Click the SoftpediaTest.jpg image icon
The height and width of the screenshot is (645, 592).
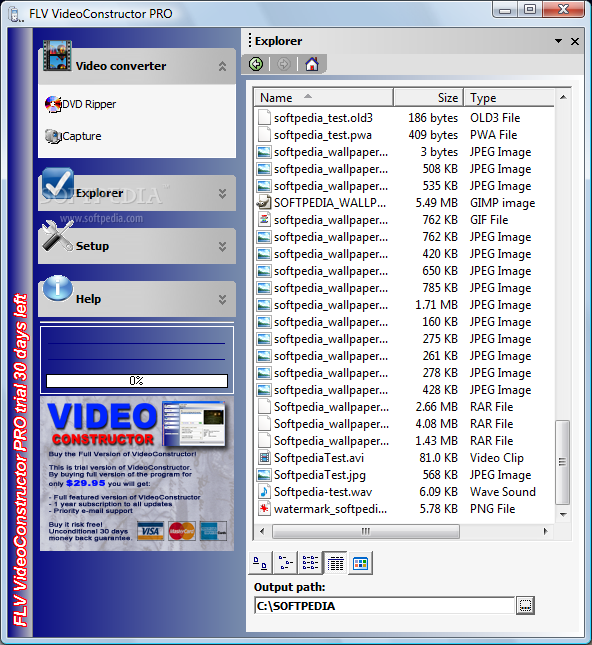coord(264,475)
